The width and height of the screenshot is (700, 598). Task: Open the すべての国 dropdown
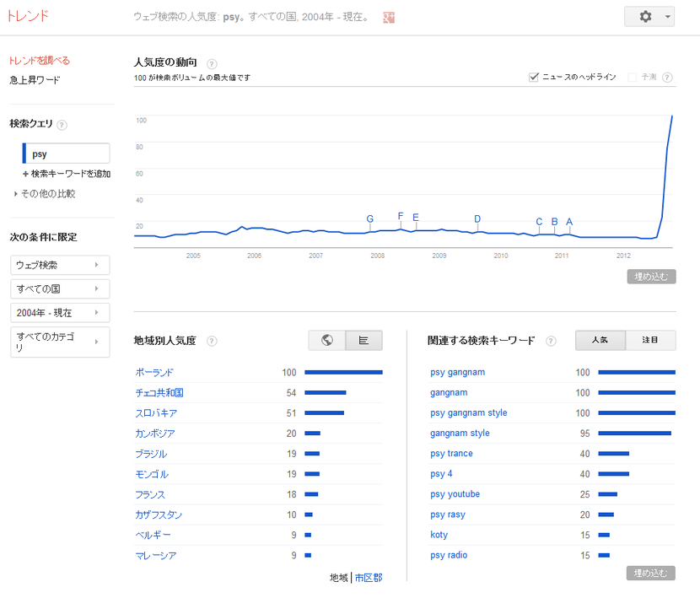(x=60, y=288)
